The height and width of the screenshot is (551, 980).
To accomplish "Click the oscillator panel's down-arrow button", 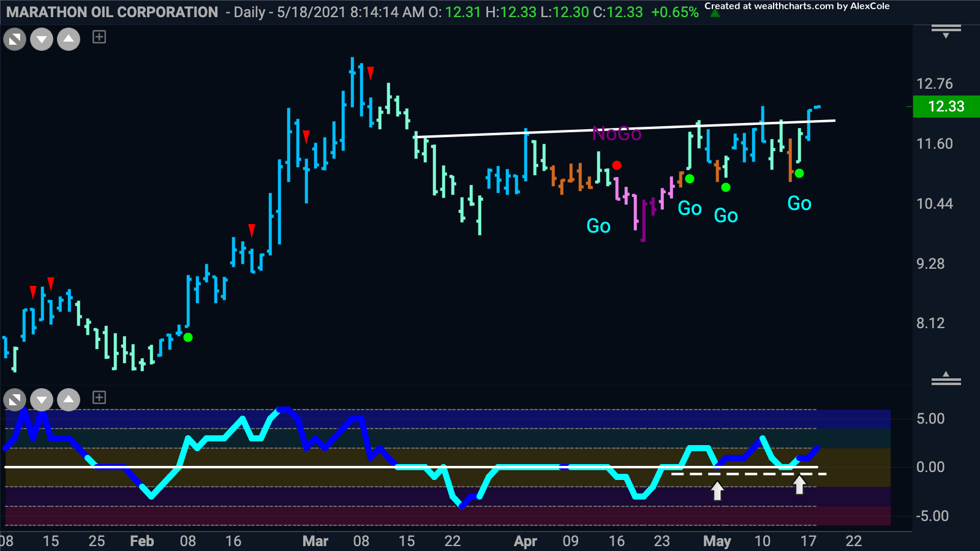I will tap(42, 400).
